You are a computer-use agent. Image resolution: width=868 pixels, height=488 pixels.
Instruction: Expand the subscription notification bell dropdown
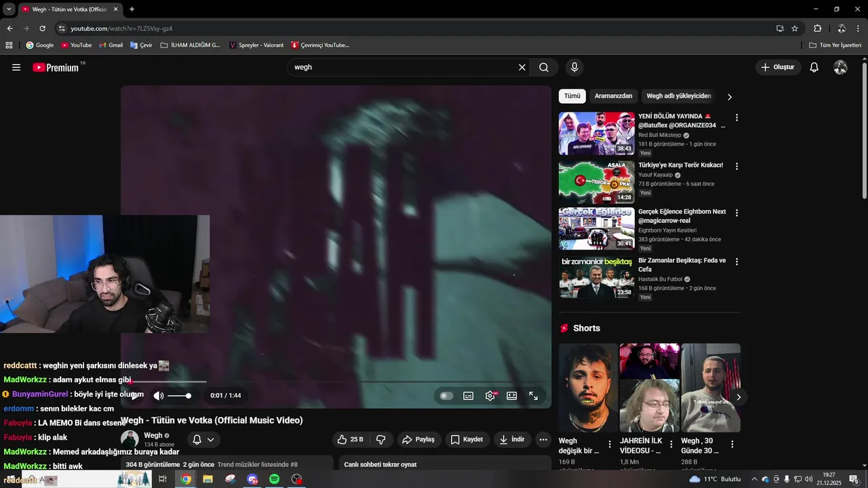203,440
